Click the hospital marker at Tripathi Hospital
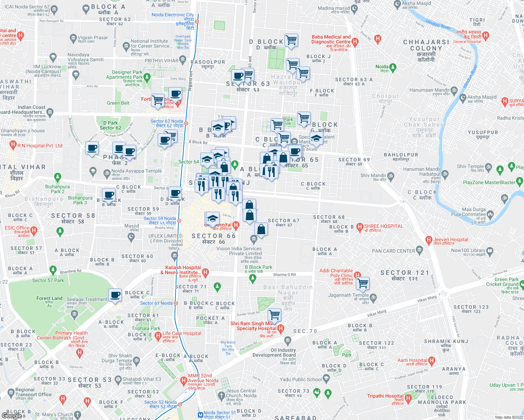 pos(409,398)
